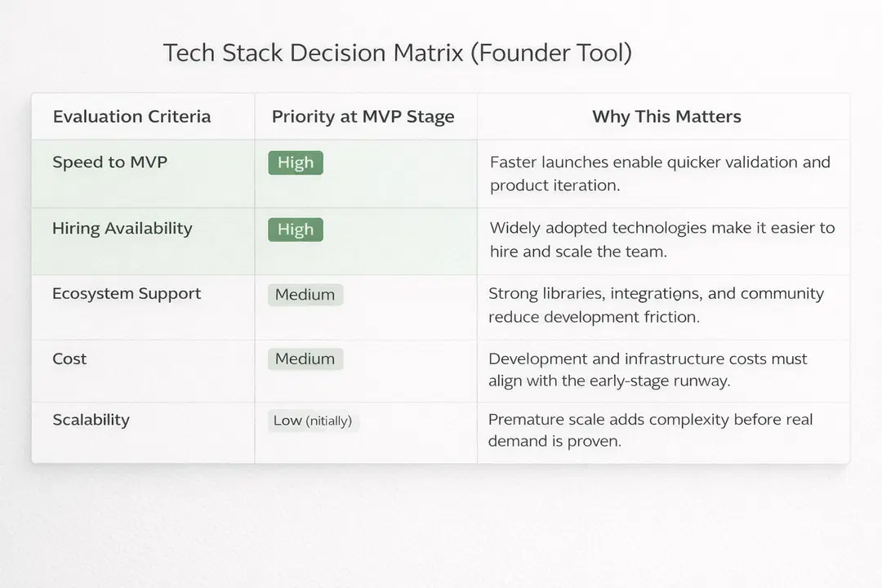Viewport: 882px width, 588px height.
Task: Select the Why This Matters header
Action: 666,117
